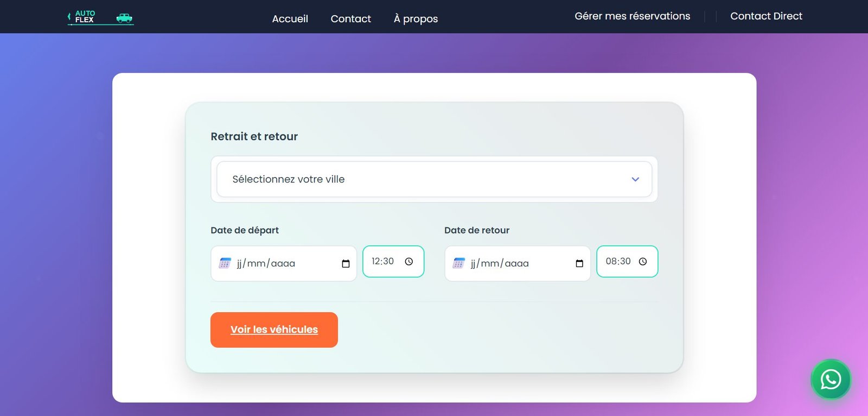
Task: Click 'Gérer mes réservations' link
Action: tap(632, 16)
